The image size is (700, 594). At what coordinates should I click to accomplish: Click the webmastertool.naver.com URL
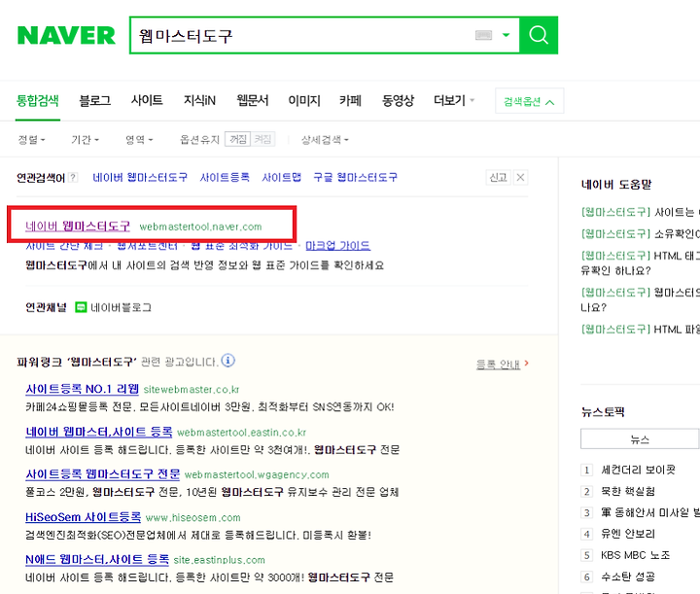coord(200,227)
